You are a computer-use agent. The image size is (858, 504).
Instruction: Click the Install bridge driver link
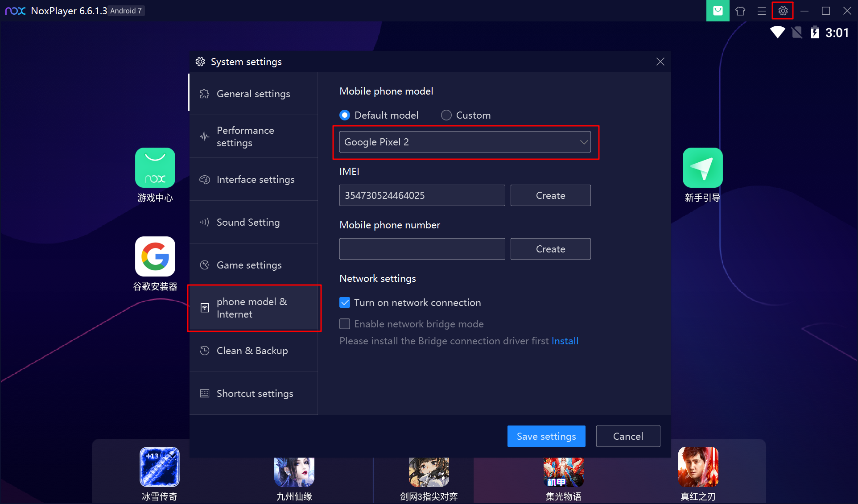click(x=565, y=341)
